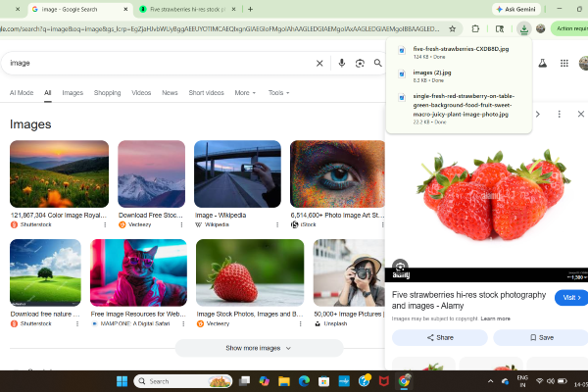
Task: Bookmark this page with the star icon
Action: point(452,28)
